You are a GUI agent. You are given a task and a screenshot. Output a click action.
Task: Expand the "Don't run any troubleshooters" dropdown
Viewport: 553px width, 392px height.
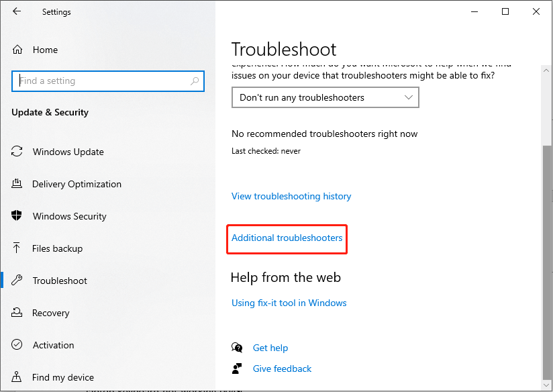[x=325, y=97]
